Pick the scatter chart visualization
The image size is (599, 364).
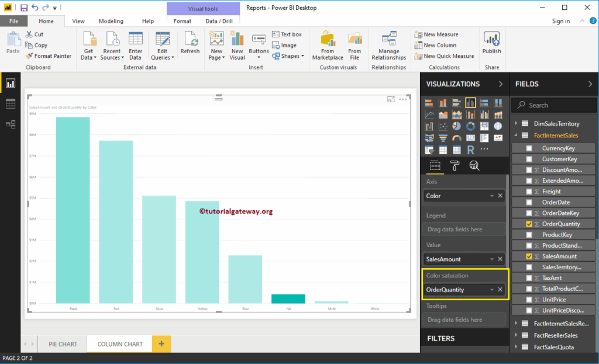tap(443, 126)
